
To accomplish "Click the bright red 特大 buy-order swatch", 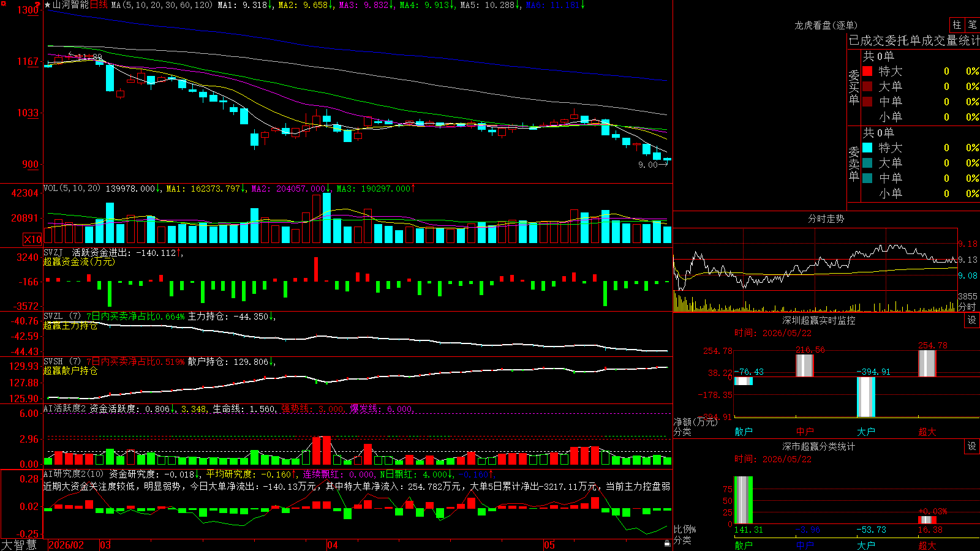I will (x=867, y=71).
